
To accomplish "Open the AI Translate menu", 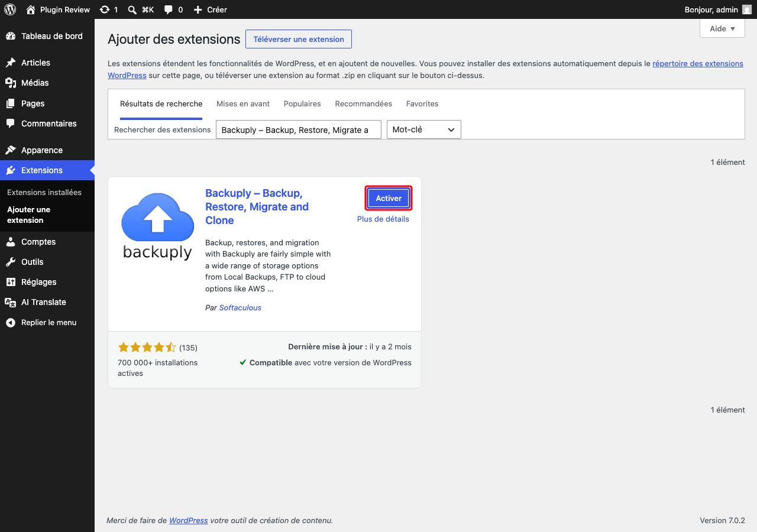I will [47, 302].
